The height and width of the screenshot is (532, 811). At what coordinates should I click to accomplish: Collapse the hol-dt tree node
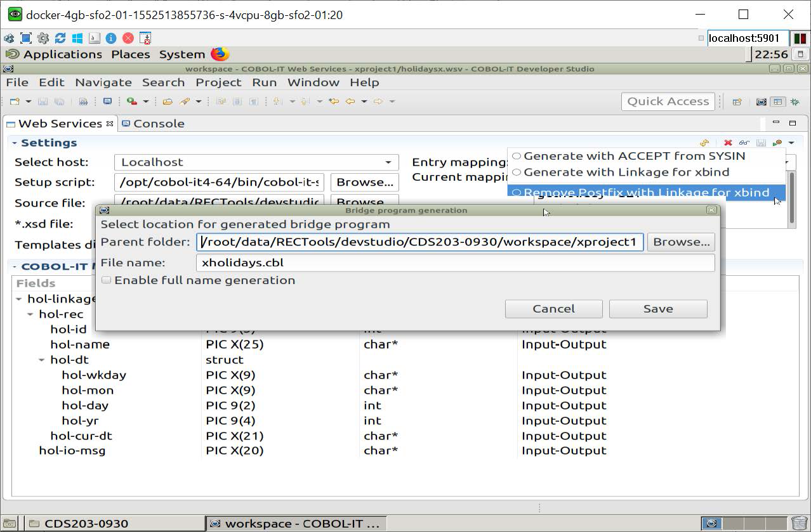point(42,360)
